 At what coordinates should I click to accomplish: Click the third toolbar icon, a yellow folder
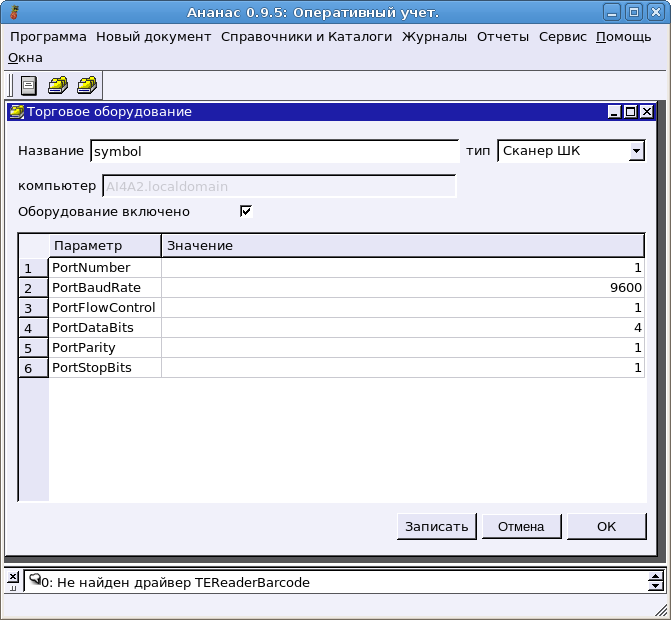tap(87, 85)
